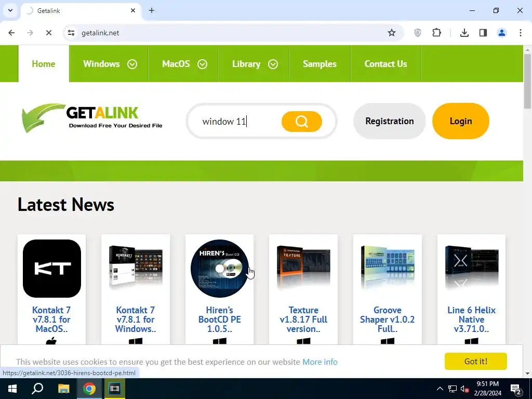Screen dimensions: 532x399
Task: Open the tab search chevron
Action: 10,10
